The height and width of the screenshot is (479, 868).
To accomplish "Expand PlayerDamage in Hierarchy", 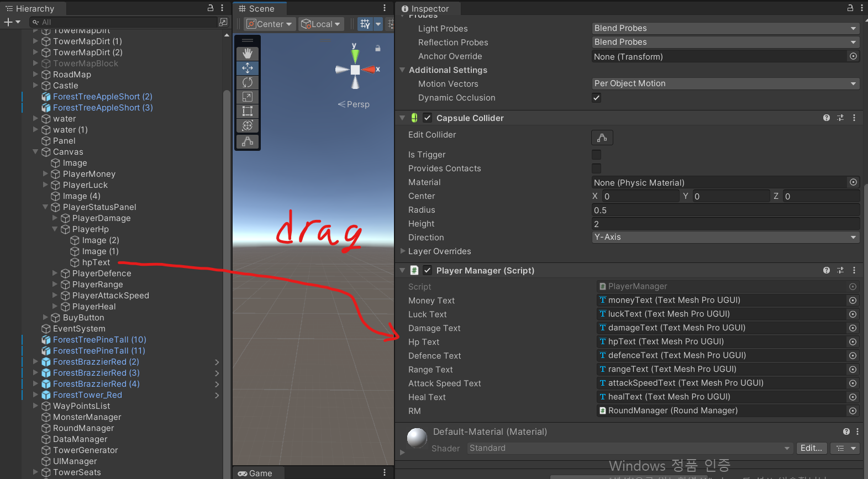I will 55,218.
